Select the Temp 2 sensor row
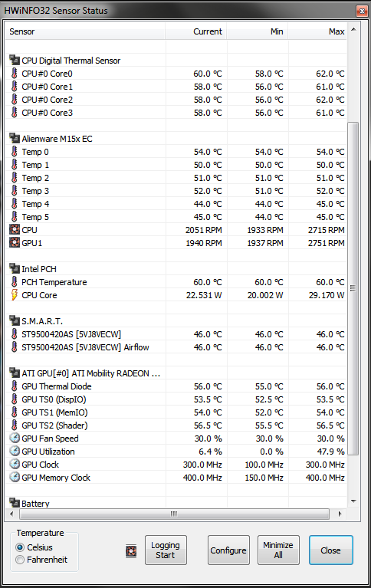Image resolution: width=371 pixels, height=588 pixels. (x=176, y=178)
